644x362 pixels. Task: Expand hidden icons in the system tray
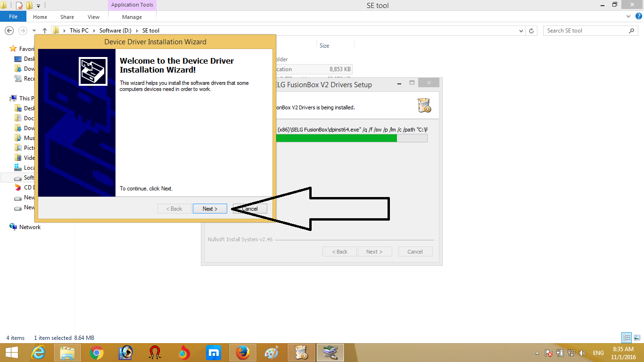click(x=537, y=352)
